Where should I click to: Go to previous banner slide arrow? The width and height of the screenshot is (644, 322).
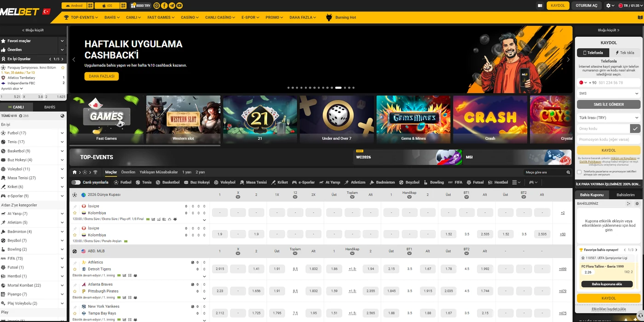point(74,59)
